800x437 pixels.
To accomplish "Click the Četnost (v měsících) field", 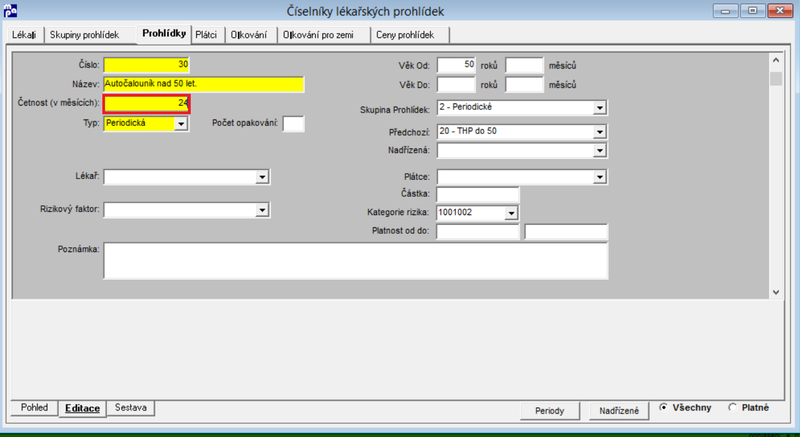I will pos(146,104).
